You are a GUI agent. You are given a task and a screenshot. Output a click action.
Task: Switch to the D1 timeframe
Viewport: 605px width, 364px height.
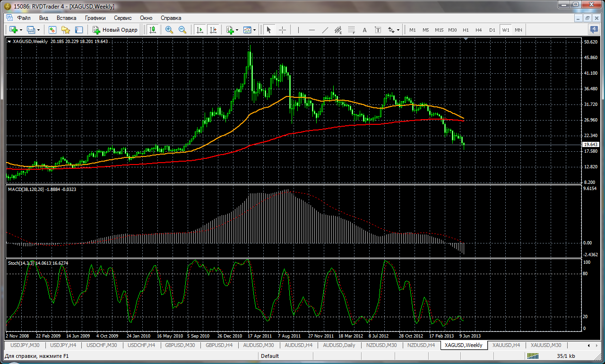pyautogui.click(x=492, y=30)
